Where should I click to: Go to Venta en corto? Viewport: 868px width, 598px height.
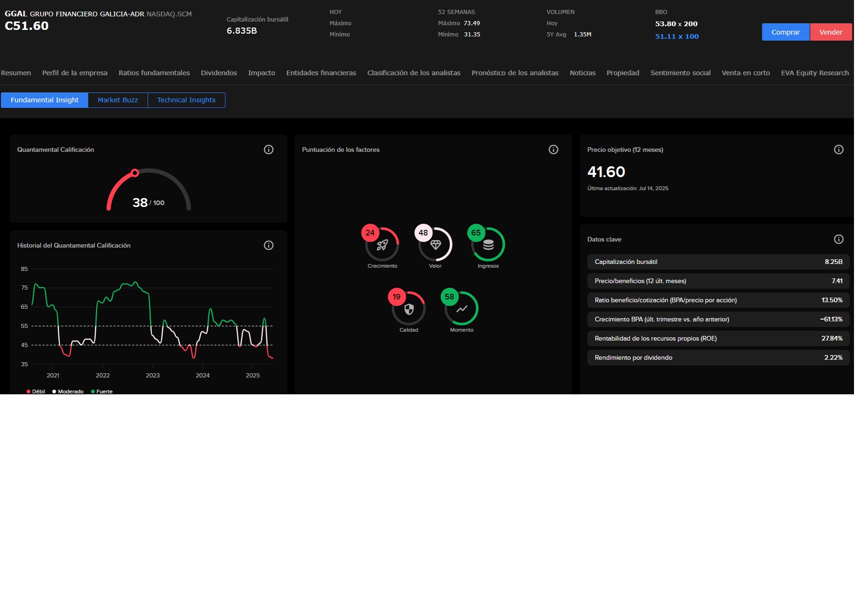[746, 73]
